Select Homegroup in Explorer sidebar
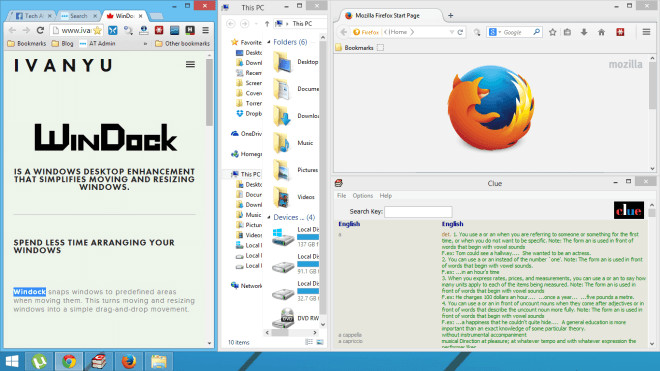 pyautogui.click(x=247, y=154)
